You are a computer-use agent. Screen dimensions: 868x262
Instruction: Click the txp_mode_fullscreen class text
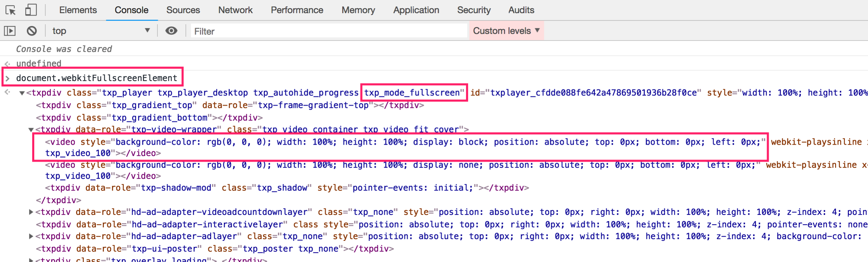coord(412,93)
